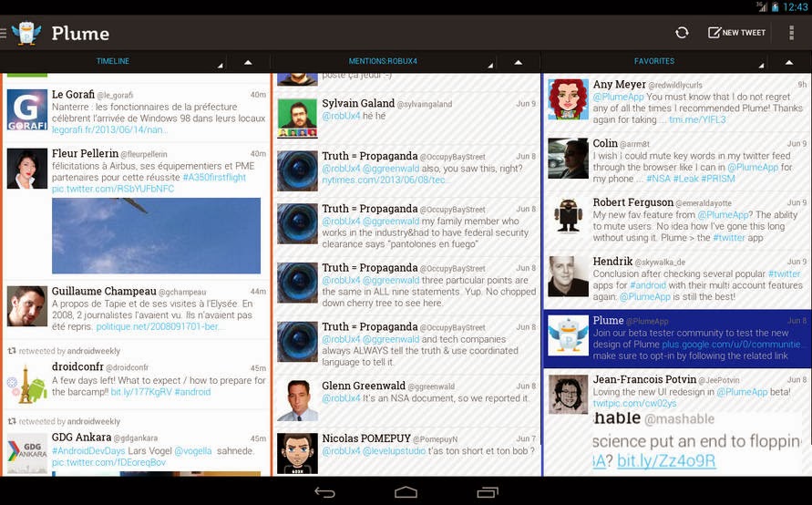The width and height of the screenshot is (812, 505).
Task: Open #AndroidDevDays hashtag in GDG Ankara tweet
Action: 88,450
